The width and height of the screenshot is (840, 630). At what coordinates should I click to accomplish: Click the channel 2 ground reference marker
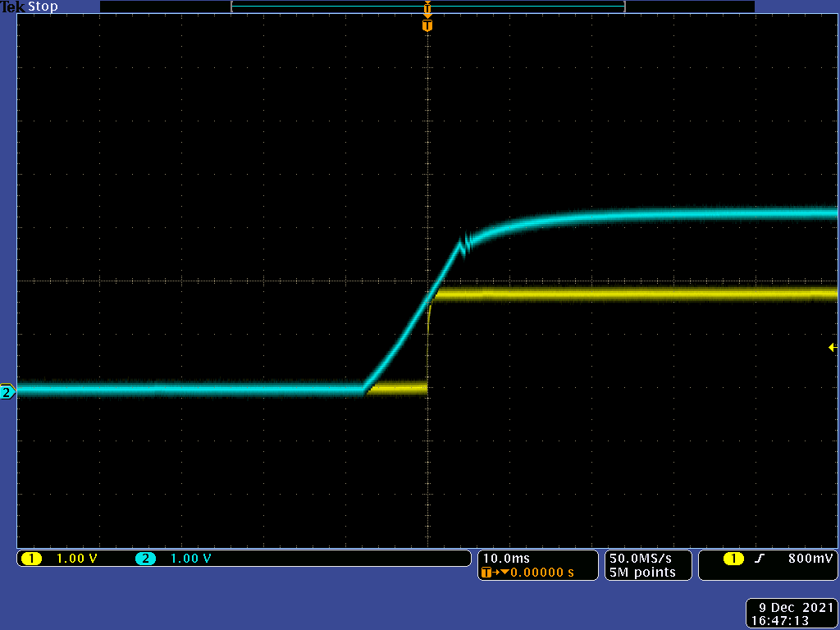(7, 392)
